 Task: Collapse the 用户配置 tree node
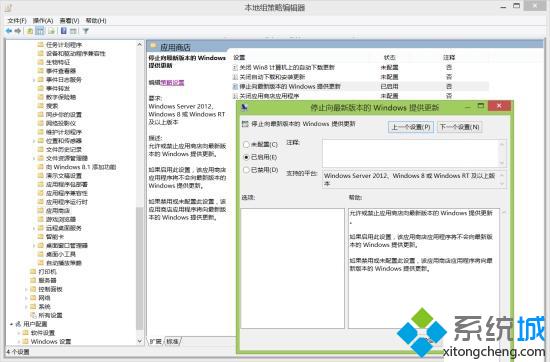coord(11,324)
